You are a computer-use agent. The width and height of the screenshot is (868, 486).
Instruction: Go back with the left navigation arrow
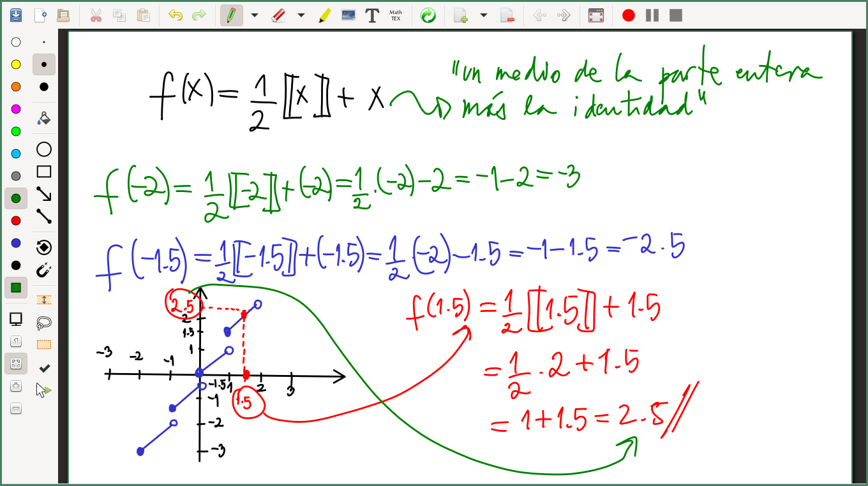click(x=539, y=15)
